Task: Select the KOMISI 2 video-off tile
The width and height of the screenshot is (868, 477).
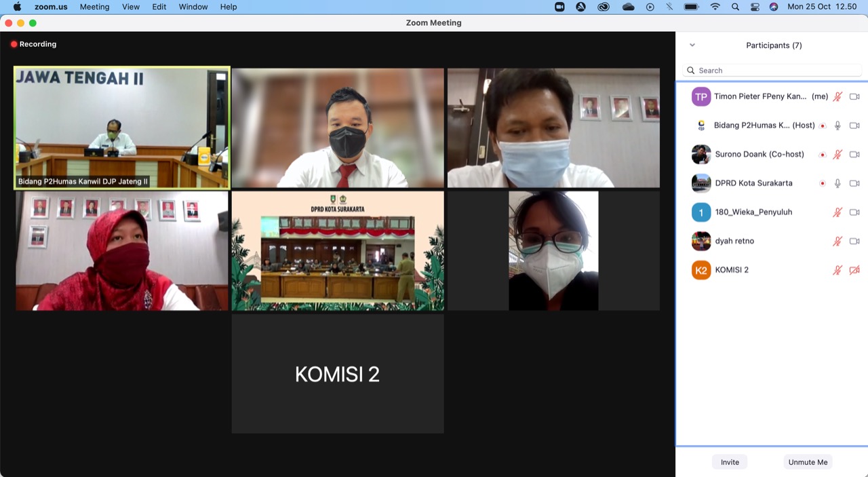Action: (338, 374)
